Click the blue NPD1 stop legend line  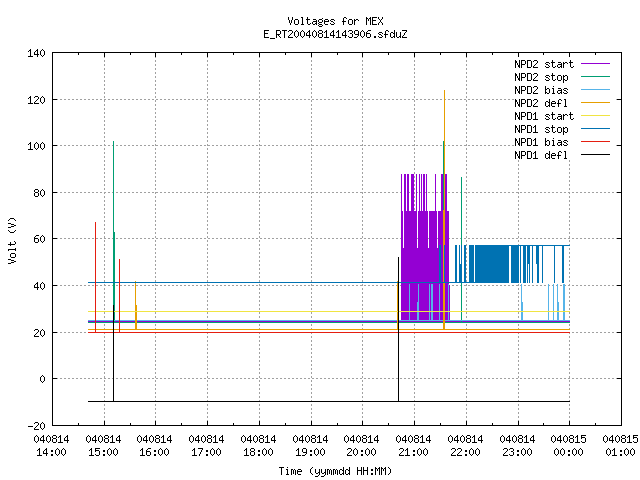(596, 129)
